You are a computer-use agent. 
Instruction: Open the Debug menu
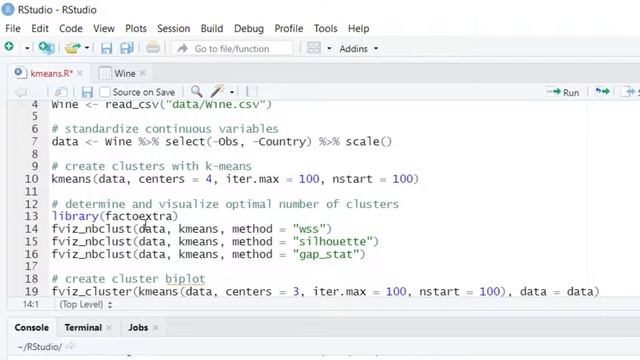pos(249,29)
